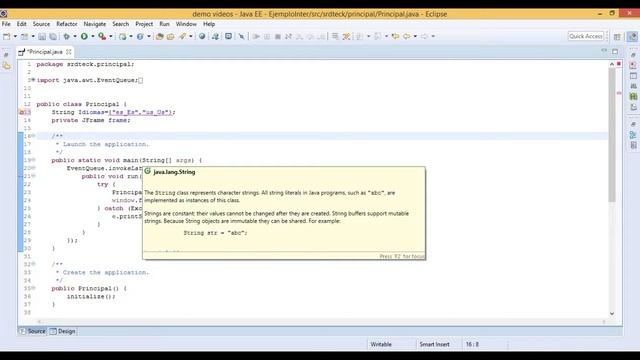Click the Open Task icon

tap(171, 36)
